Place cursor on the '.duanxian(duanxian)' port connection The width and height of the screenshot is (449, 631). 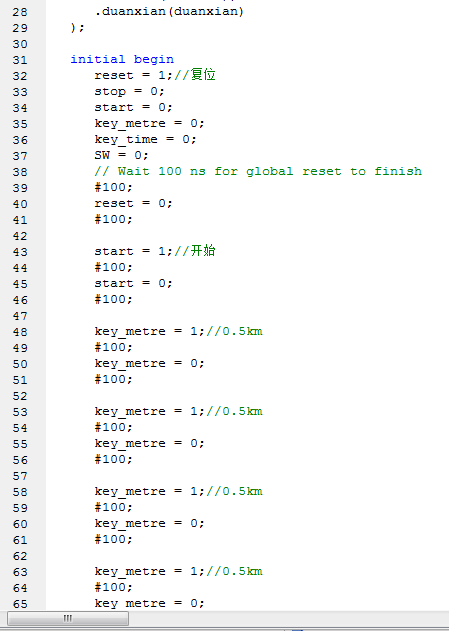169,11
